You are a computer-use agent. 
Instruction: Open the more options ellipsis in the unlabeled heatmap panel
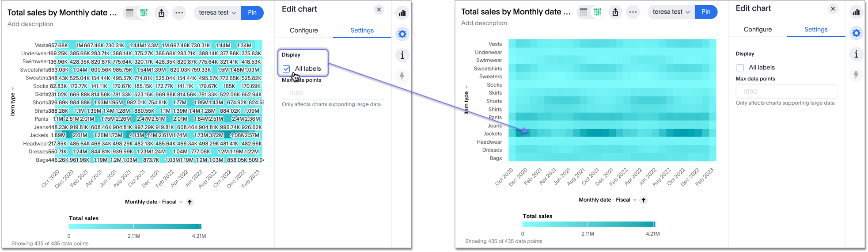coord(633,12)
